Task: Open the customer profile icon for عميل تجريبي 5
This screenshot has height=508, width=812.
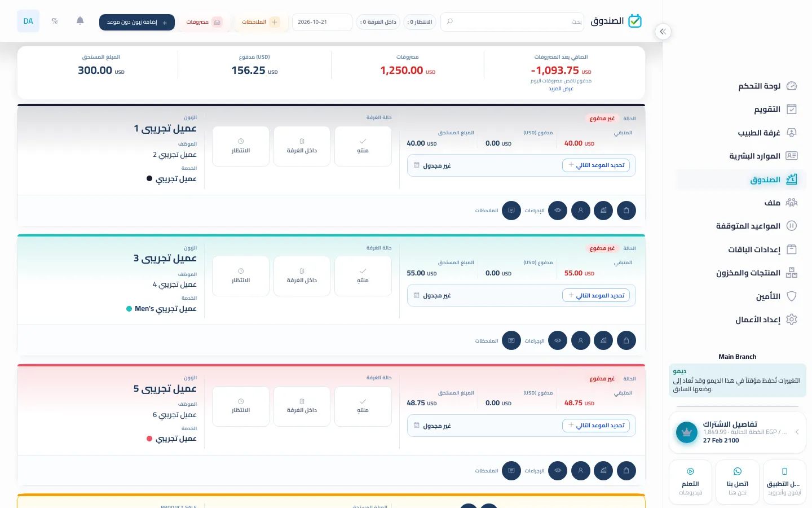Action: point(581,471)
